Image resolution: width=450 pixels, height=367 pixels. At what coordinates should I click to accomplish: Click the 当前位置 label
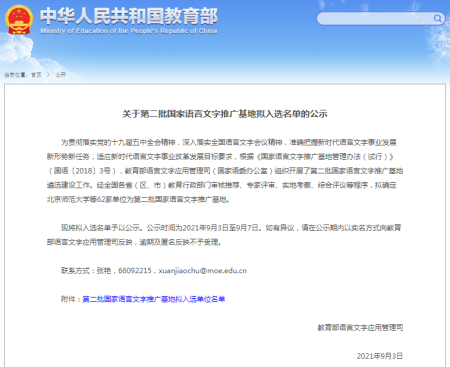pos(15,75)
